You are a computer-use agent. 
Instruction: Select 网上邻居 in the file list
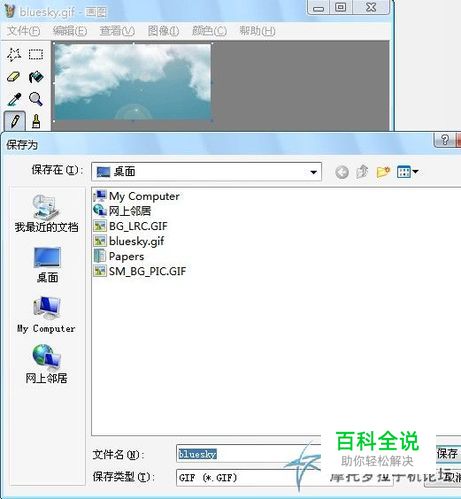(122, 211)
